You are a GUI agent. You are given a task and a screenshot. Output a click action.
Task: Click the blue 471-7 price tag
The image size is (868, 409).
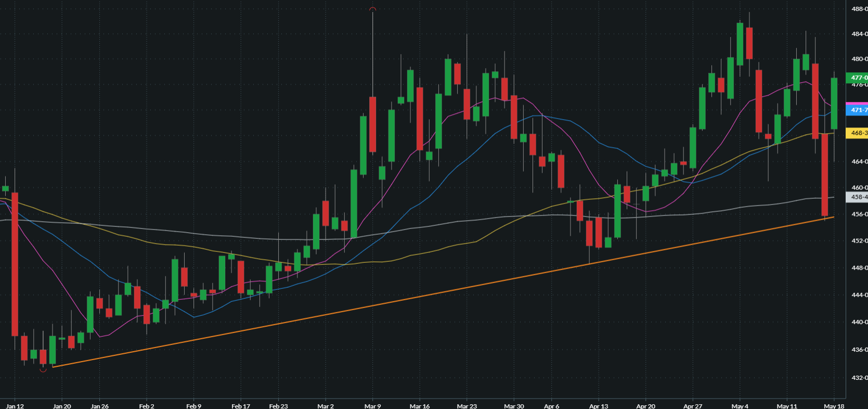pos(857,110)
